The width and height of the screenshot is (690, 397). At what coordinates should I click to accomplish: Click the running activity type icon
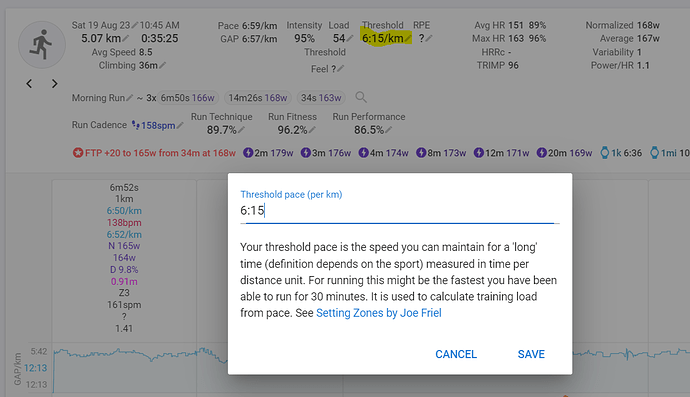coord(42,44)
